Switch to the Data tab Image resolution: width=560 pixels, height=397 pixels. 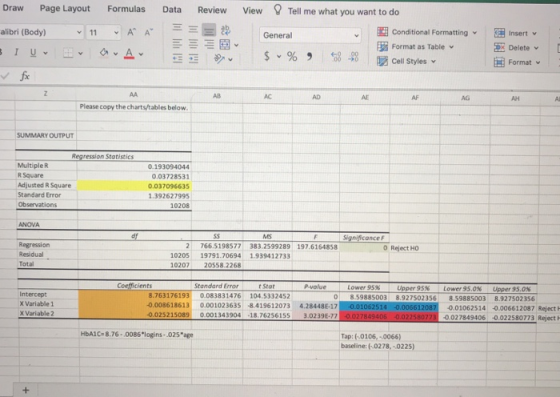click(172, 10)
